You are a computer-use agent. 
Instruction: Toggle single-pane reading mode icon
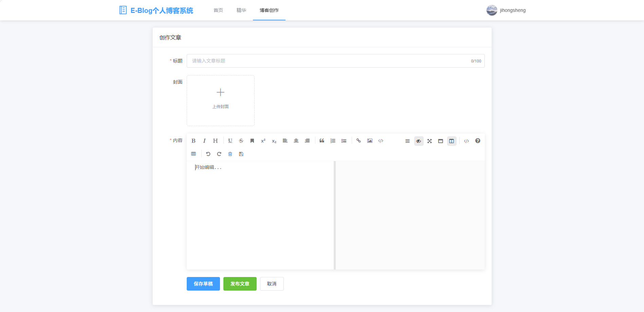(x=441, y=141)
